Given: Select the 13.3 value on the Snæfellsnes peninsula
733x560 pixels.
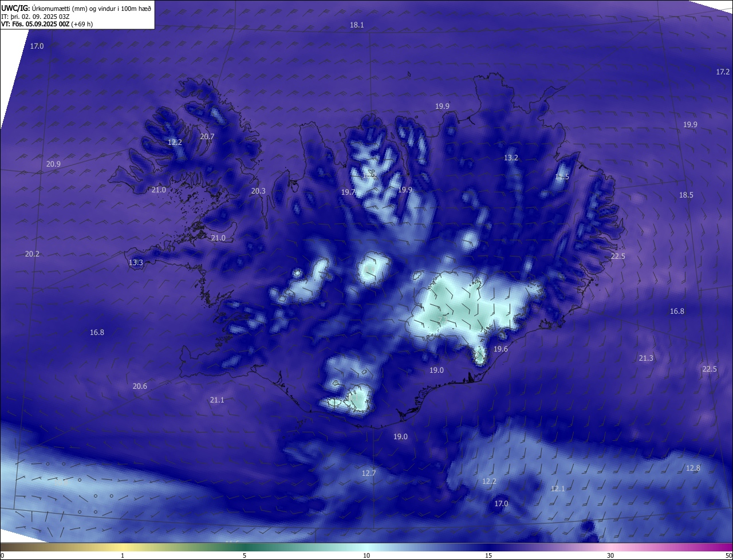Looking at the screenshot, I should [136, 262].
